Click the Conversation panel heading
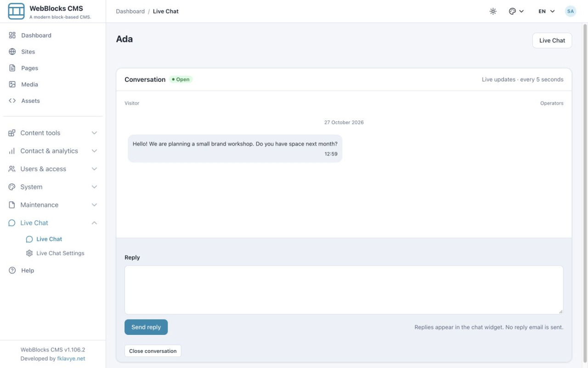 (x=145, y=80)
